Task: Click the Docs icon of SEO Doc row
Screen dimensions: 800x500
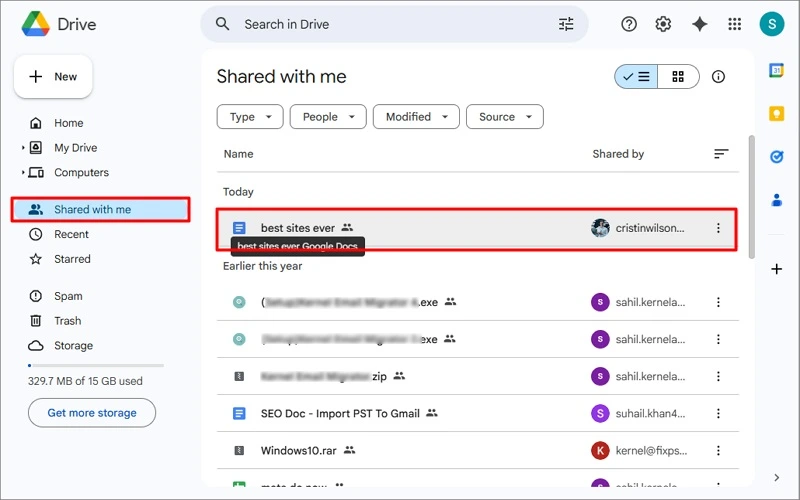Action: 239,413
